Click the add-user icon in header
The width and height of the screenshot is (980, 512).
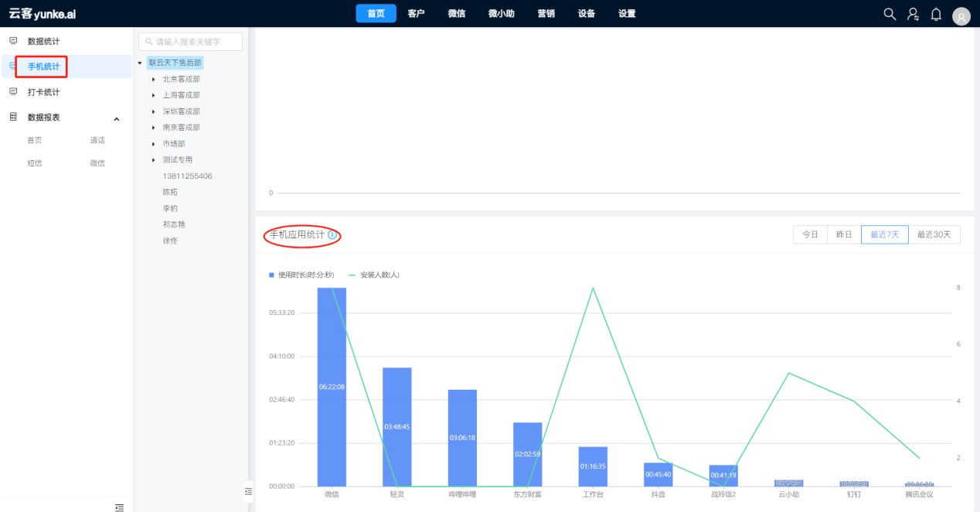tap(913, 14)
